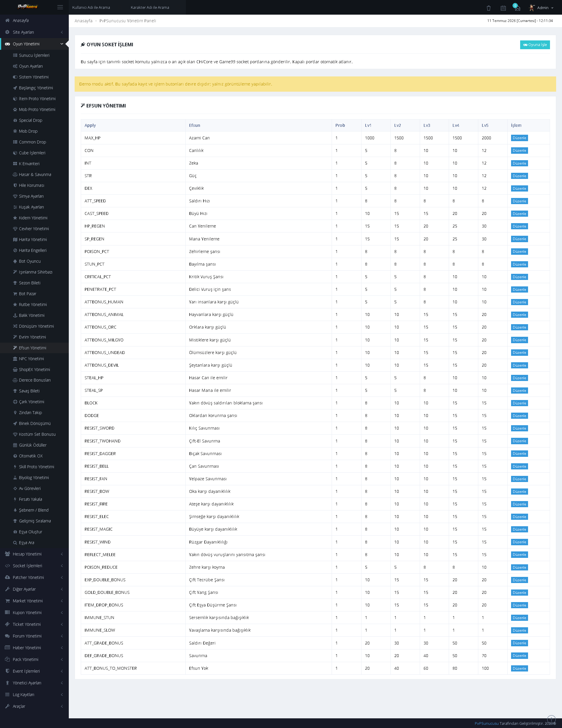
Task: Open the Admin user dropdown arrow
Action: click(552, 8)
